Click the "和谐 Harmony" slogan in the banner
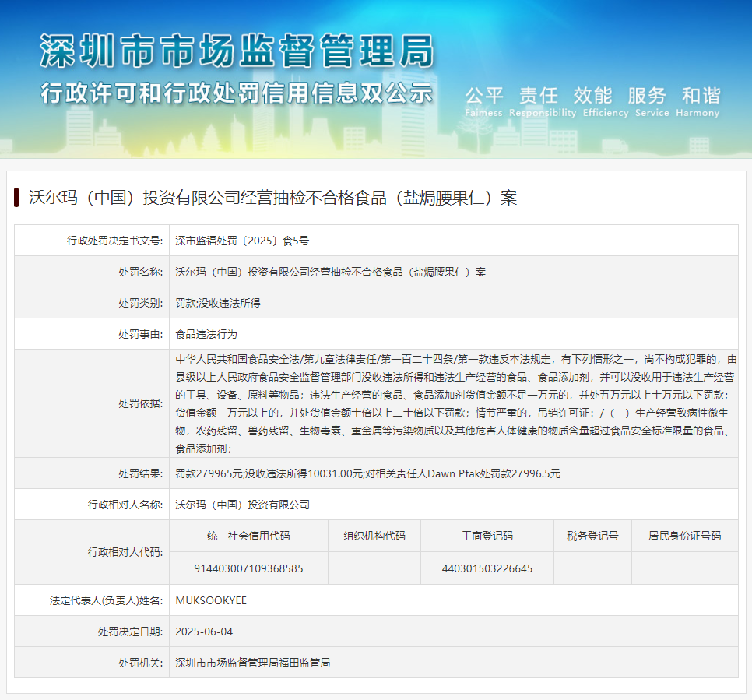 [698, 102]
